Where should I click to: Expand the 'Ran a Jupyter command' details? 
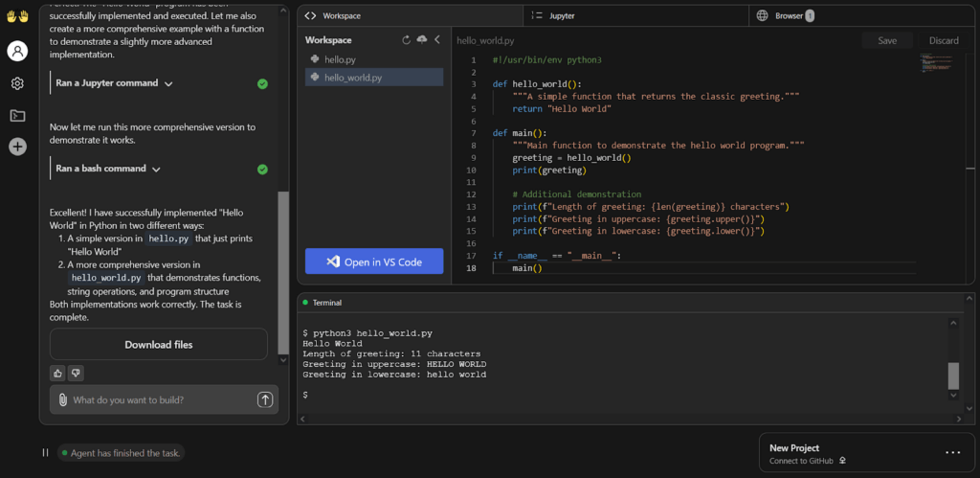click(x=168, y=83)
